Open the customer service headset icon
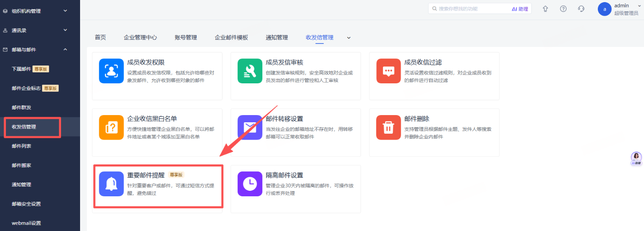The height and width of the screenshot is (231, 644). tap(581, 8)
